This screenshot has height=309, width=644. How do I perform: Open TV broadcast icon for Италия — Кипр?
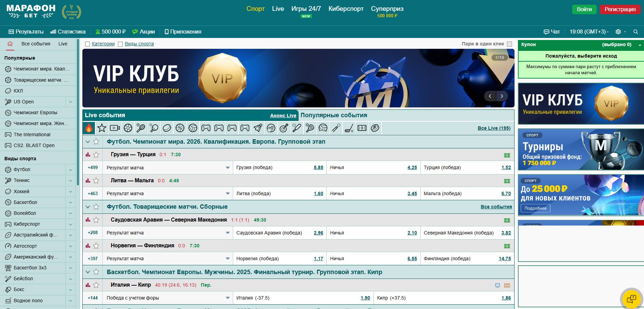click(498, 285)
